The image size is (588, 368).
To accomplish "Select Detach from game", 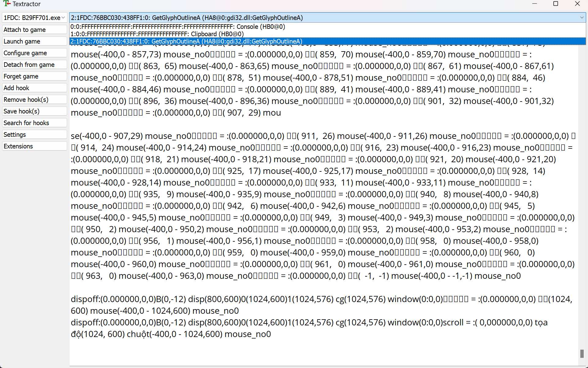I will click(x=34, y=64).
